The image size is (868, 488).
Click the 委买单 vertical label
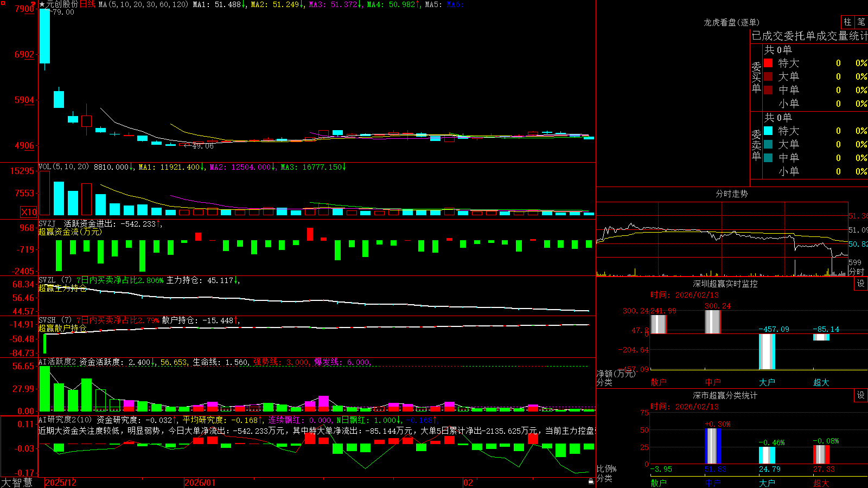tap(756, 78)
